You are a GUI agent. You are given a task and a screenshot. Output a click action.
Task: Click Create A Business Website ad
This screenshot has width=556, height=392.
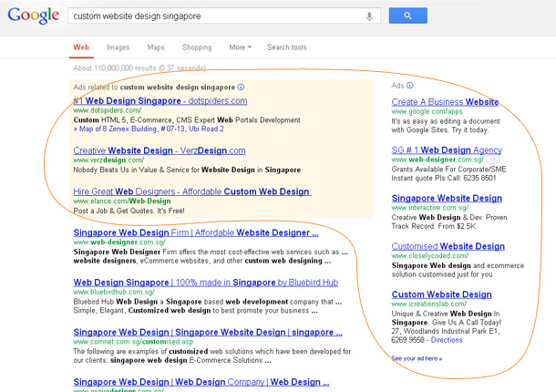click(445, 102)
